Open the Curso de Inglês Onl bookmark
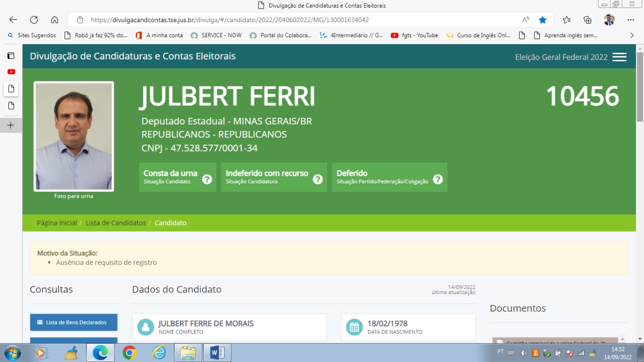The width and height of the screenshot is (644, 362). (478, 35)
